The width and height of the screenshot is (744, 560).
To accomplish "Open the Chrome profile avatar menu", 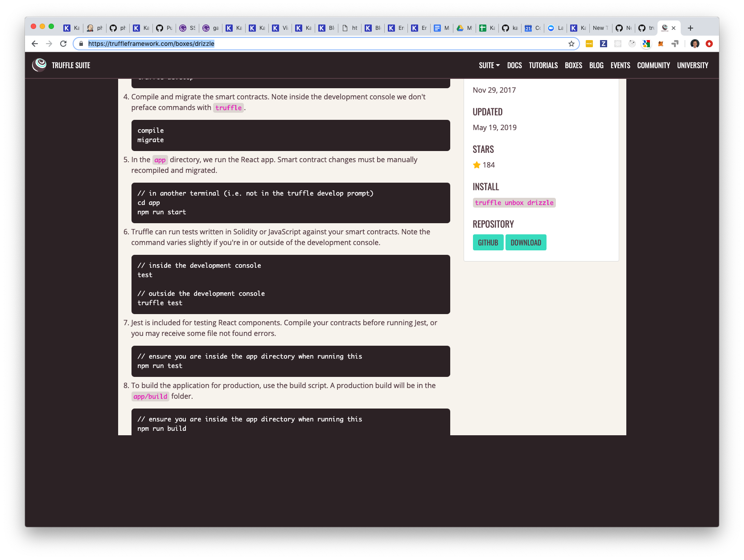I will pos(695,44).
